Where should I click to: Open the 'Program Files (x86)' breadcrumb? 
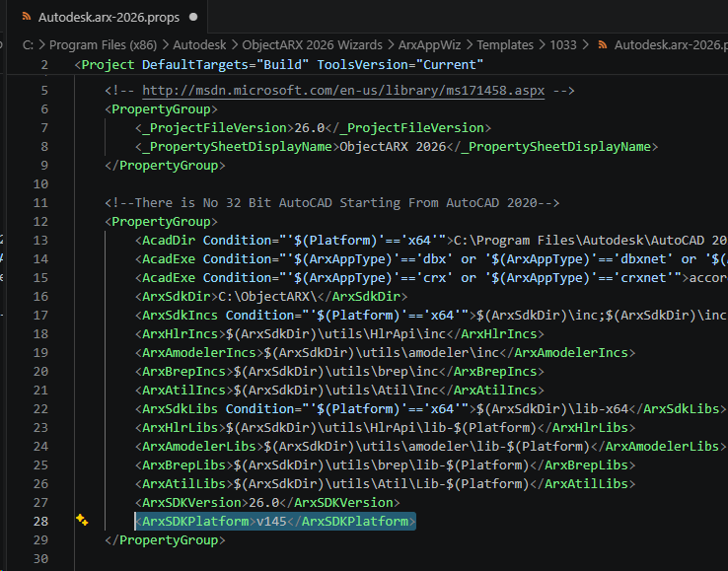point(102,44)
